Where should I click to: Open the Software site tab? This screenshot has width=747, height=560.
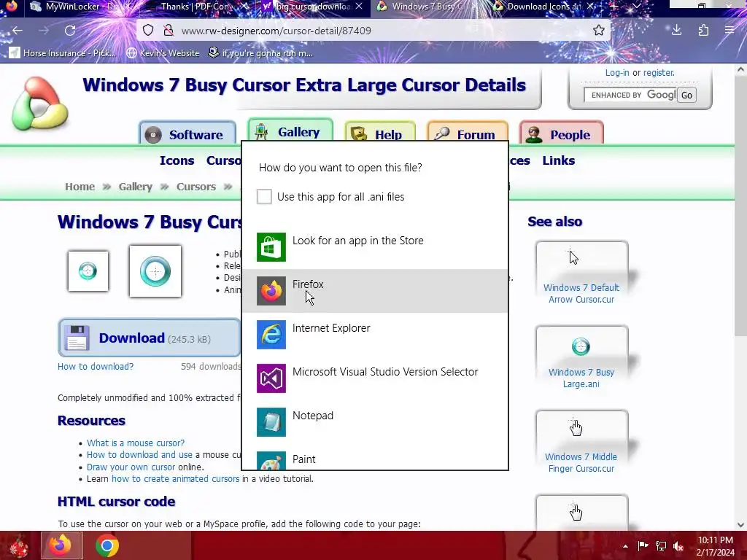[x=187, y=133]
